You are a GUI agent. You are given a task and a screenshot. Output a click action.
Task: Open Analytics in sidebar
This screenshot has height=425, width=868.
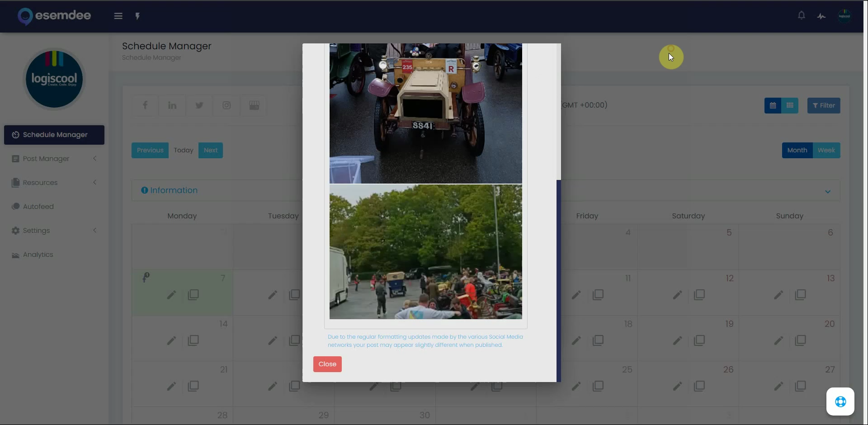click(x=54, y=255)
